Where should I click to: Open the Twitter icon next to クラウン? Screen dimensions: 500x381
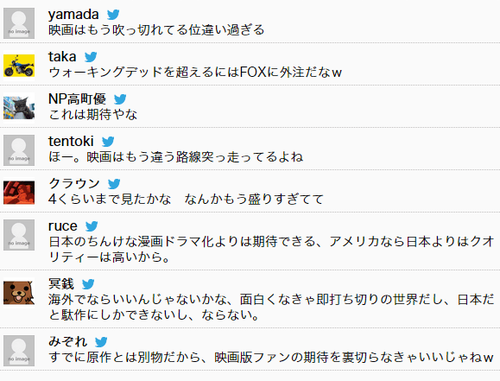click(114, 184)
